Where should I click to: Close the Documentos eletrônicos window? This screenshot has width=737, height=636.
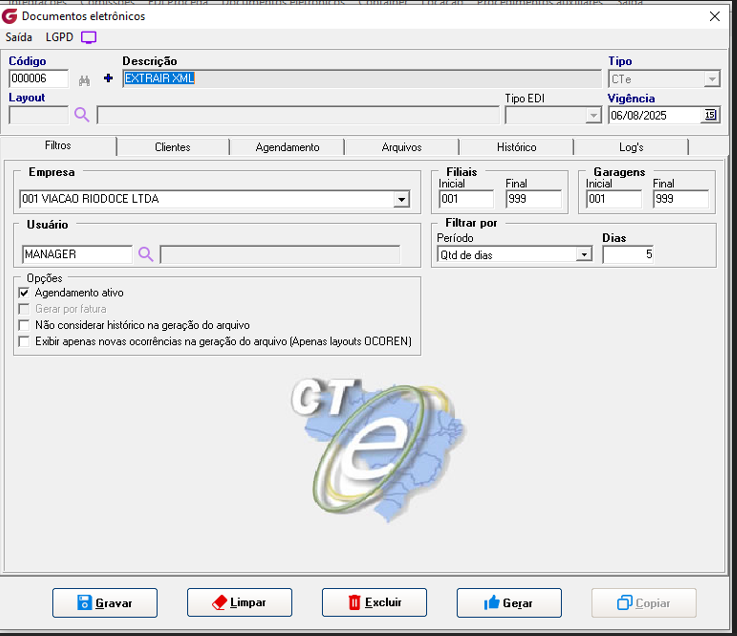(714, 16)
